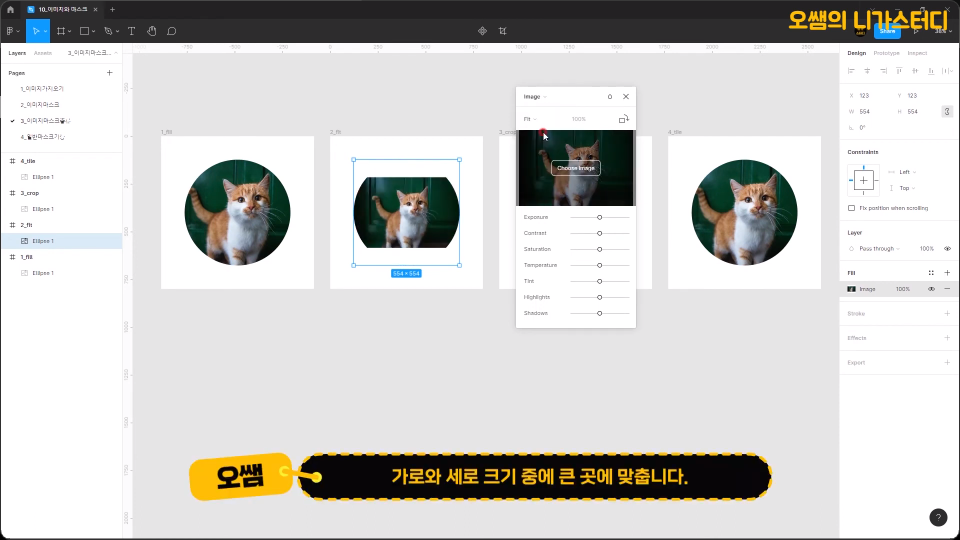Expand the Move tool options arrow
This screenshot has width=960, height=540.
[45, 31]
